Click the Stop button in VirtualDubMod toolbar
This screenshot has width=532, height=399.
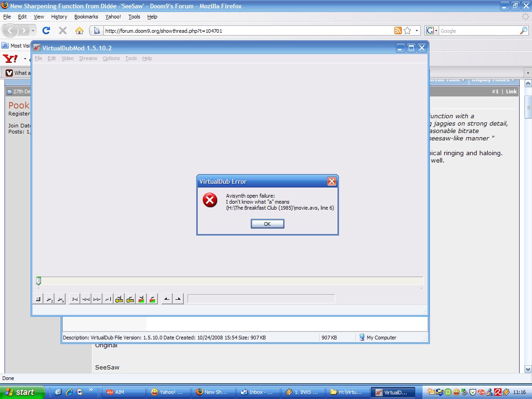[x=38, y=299]
